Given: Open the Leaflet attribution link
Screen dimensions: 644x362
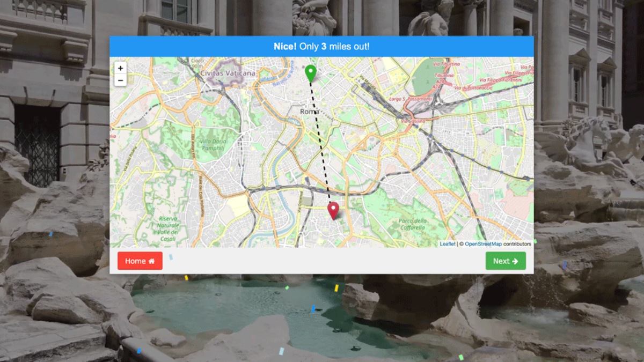Looking at the screenshot, I should [x=447, y=244].
